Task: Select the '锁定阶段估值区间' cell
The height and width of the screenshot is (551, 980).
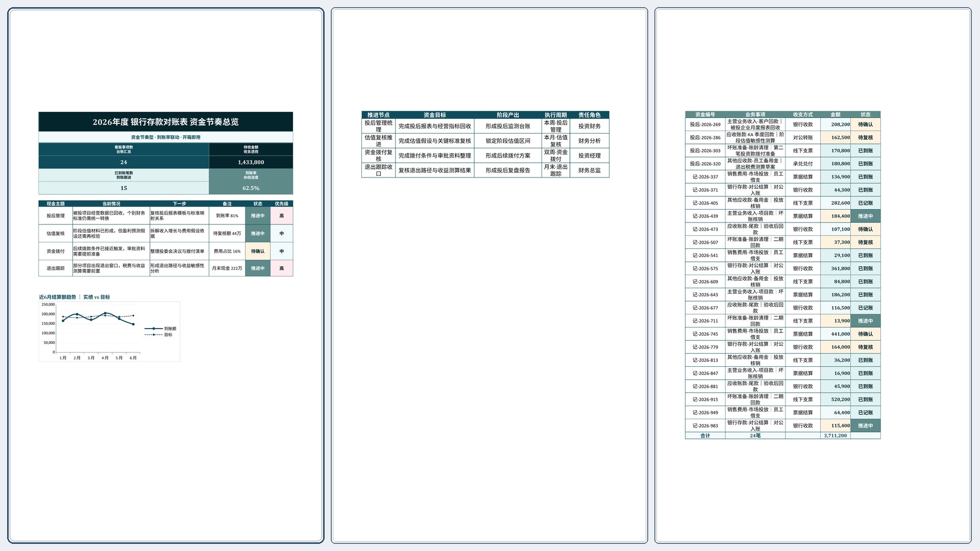Action: [508, 141]
